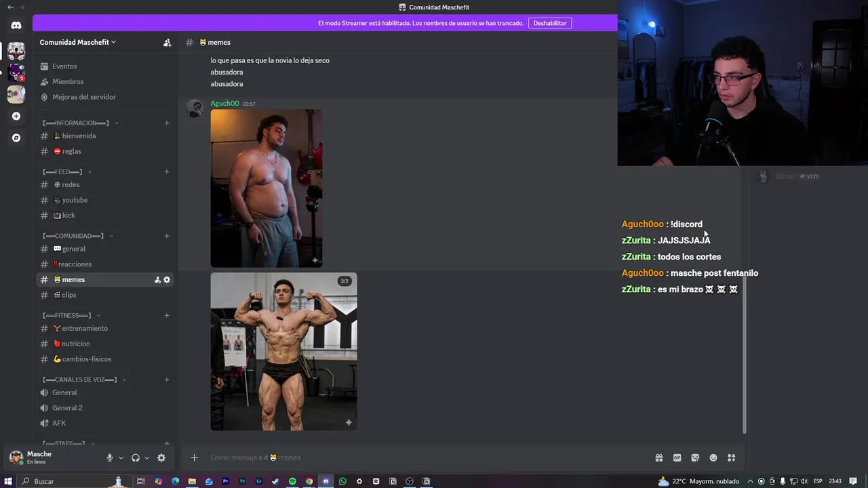The image size is (868, 488).
Task: Open the emoji picker
Action: 713,457
